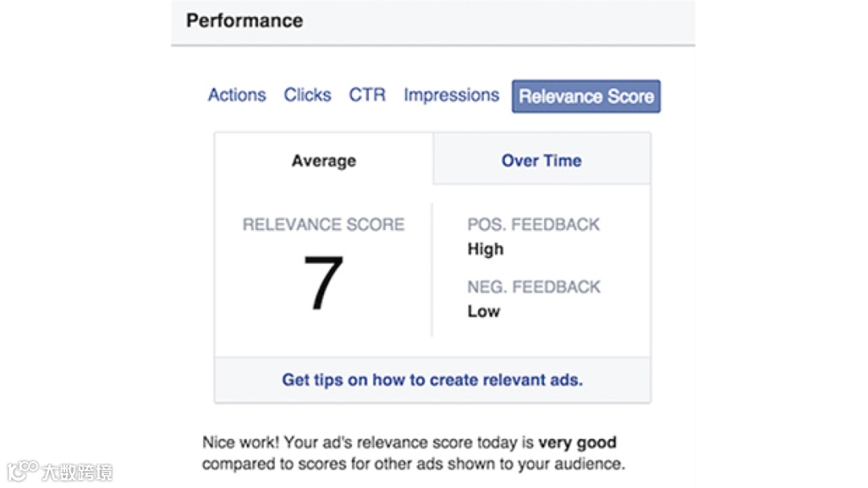Click the tips link for creating relevant ads
This screenshot has width=868, height=488.
coord(432,379)
